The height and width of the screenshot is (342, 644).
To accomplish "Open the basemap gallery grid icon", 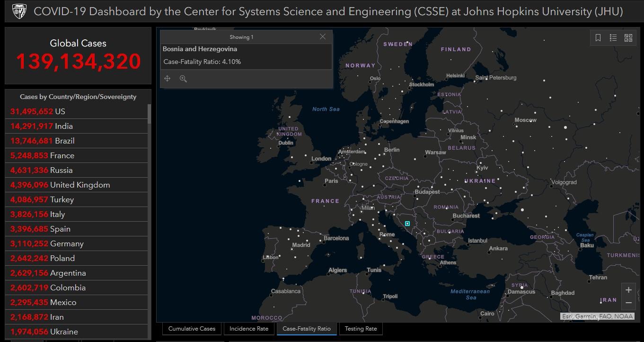I will pyautogui.click(x=628, y=38).
